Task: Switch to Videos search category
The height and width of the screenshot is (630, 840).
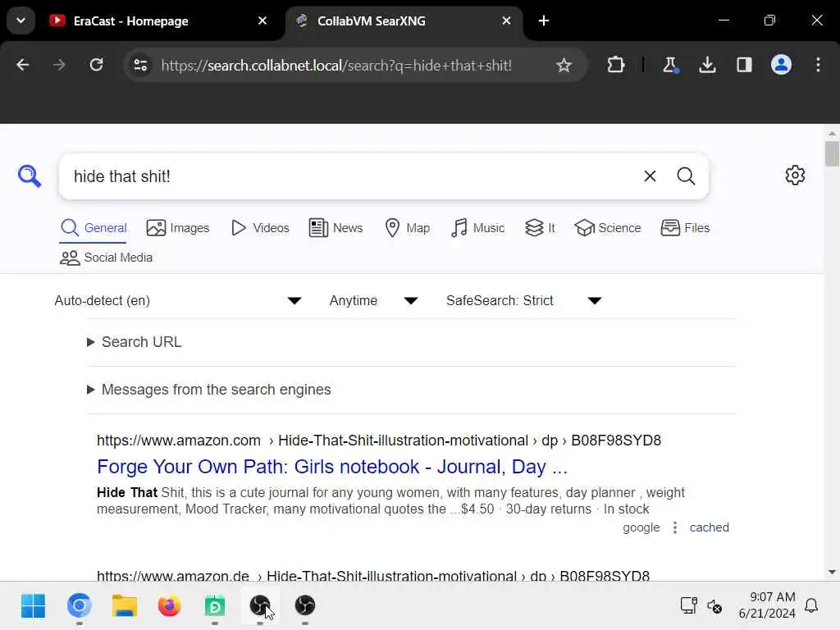Action: (260, 228)
